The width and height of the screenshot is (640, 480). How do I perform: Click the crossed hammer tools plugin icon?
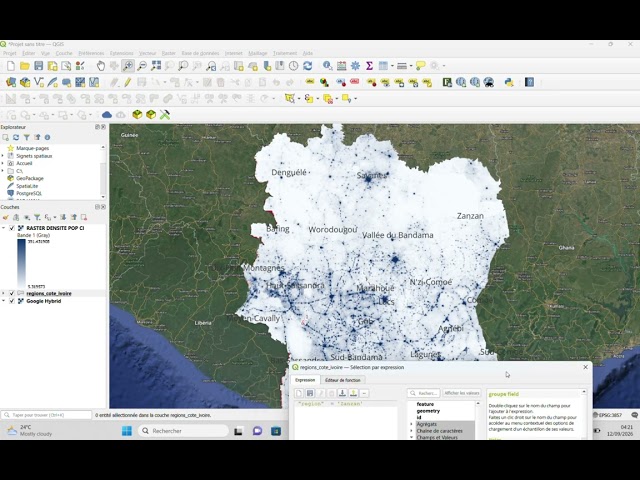pyautogui.click(x=165, y=115)
